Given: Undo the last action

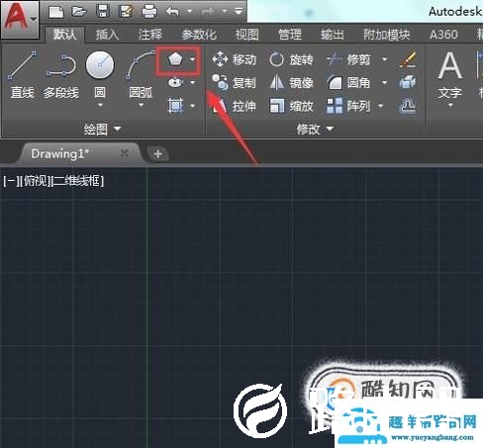Looking at the screenshot, I should click(172, 12).
